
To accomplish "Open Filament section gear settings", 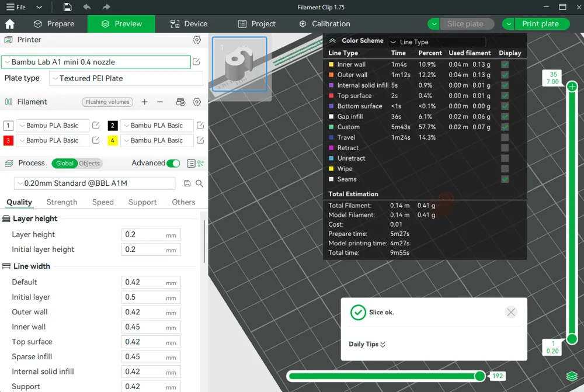I will pos(197,102).
